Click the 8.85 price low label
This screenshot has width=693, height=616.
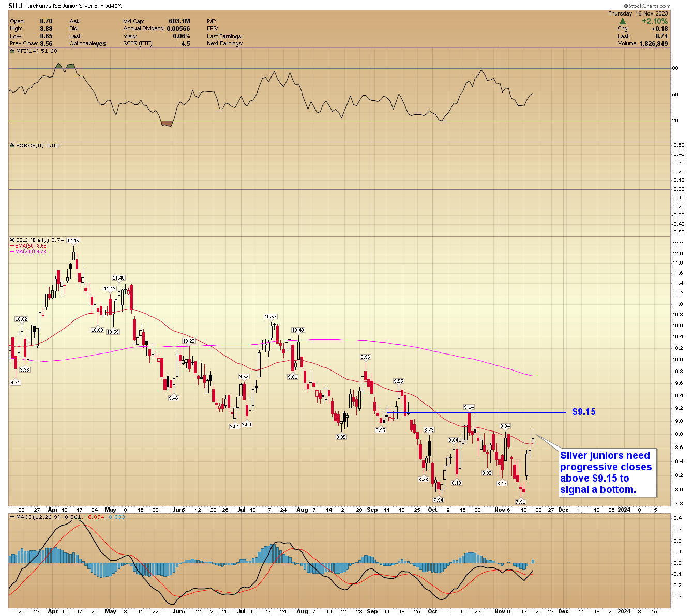(x=341, y=437)
